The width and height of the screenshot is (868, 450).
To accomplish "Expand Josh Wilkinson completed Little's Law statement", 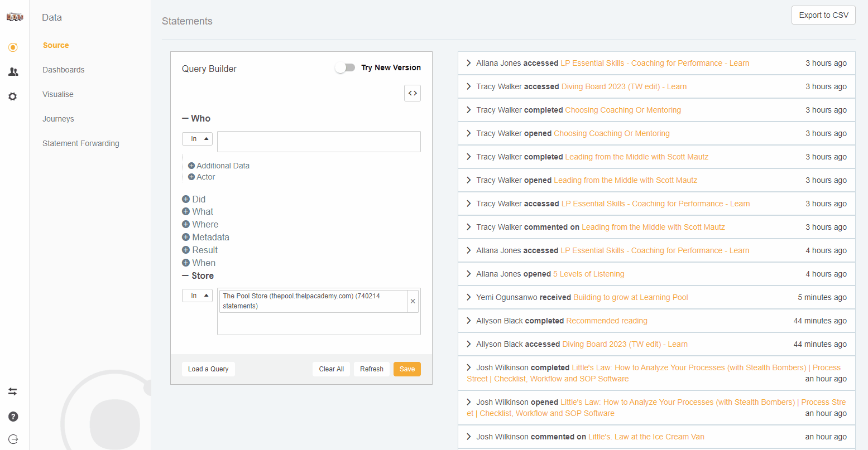I will coord(469,367).
